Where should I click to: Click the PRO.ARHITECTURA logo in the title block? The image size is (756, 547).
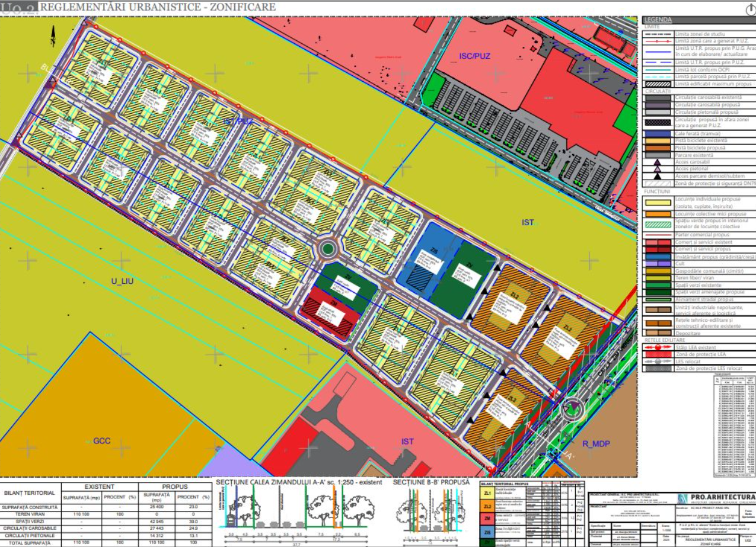[714, 497]
